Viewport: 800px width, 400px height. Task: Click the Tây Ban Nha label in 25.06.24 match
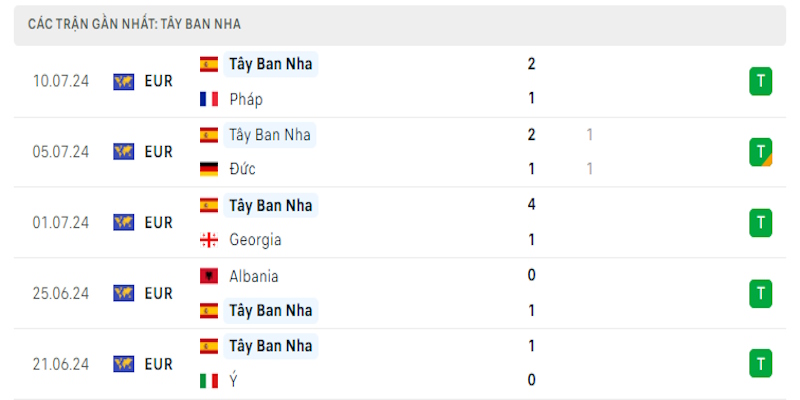coord(270,310)
